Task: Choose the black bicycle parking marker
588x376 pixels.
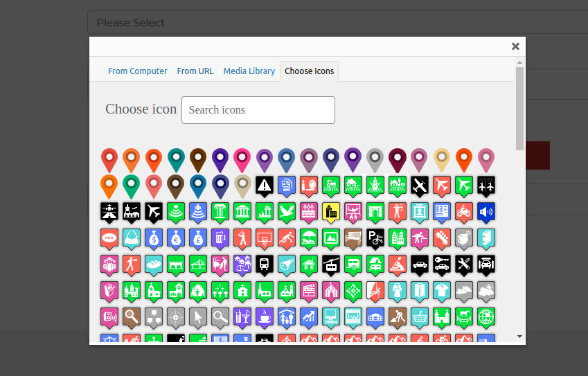Action: 375,238
